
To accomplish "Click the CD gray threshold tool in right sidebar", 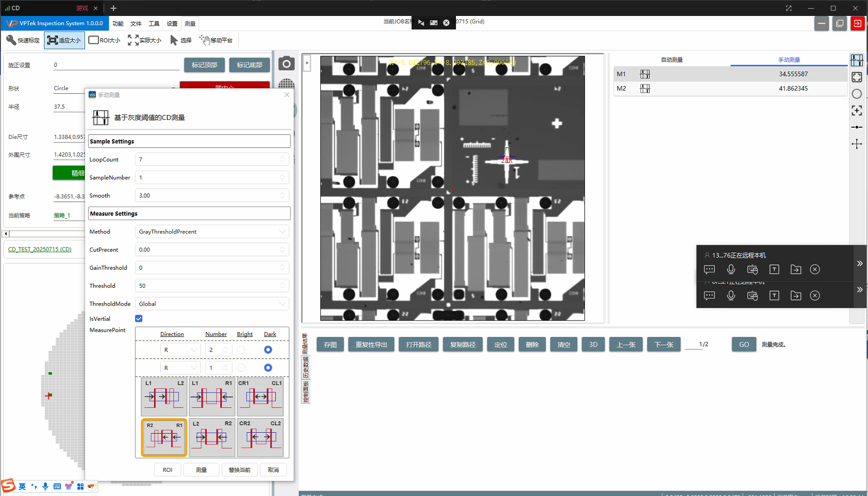I will [x=856, y=60].
